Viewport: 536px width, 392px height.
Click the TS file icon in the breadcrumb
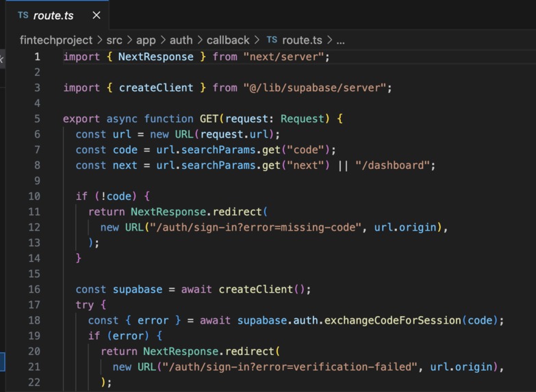(272, 40)
